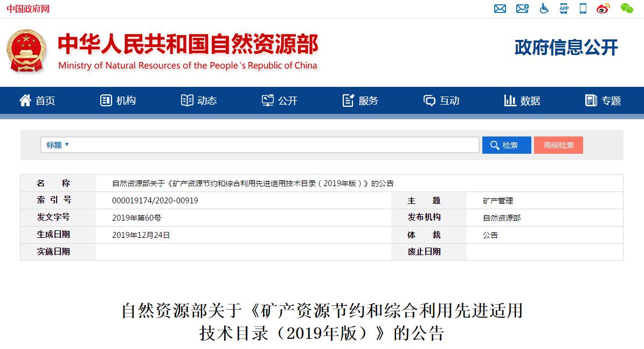Go to 首页 in navigation bar
This screenshot has width=644, height=349.
click(45, 101)
